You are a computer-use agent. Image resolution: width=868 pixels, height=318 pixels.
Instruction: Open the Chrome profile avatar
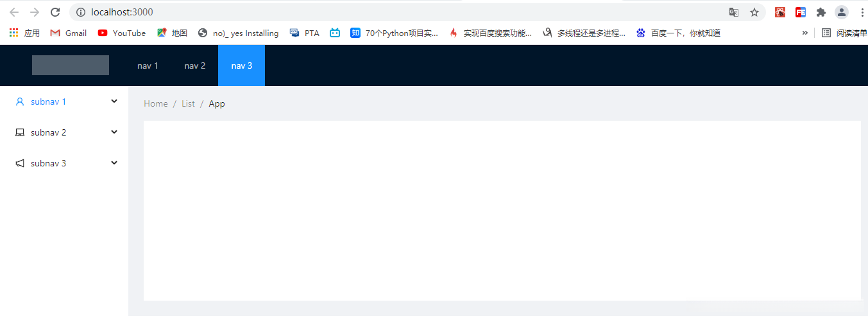(x=841, y=12)
